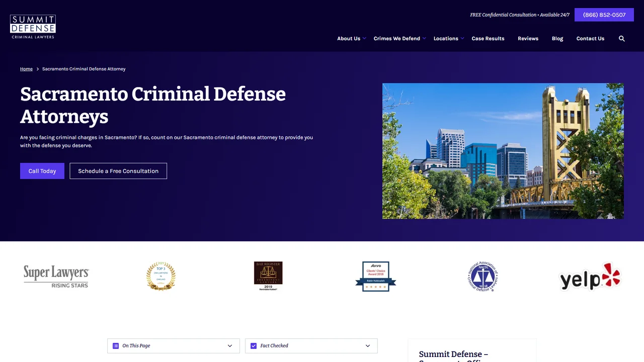
Task: Click the Top 3 laurel wreath badge
Action: pos(161,276)
